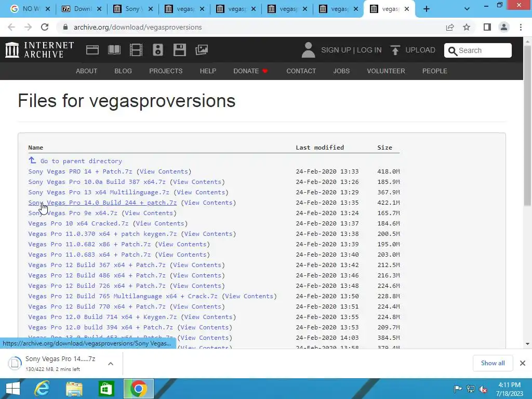Image resolution: width=532 pixels, height=399 pixels.
Task: Open the PROJECTS menu item
Action: pyautogui.click(x=166, y=71)
